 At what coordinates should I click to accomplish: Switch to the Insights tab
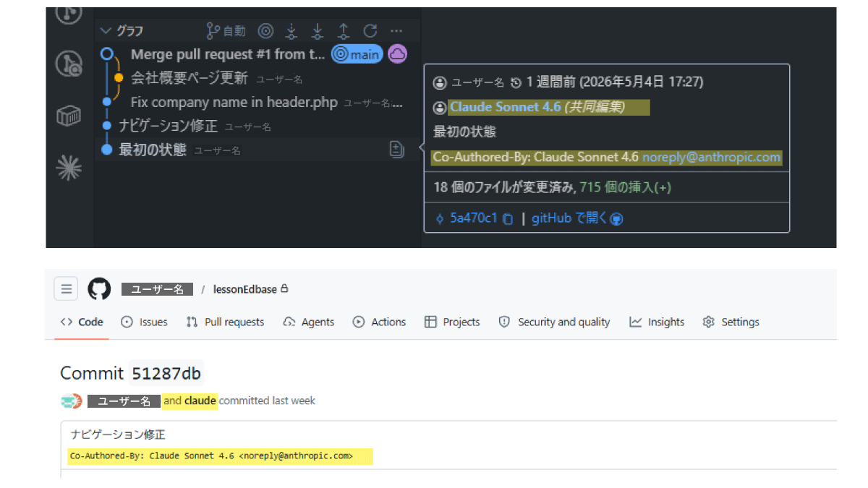[657, 322]
